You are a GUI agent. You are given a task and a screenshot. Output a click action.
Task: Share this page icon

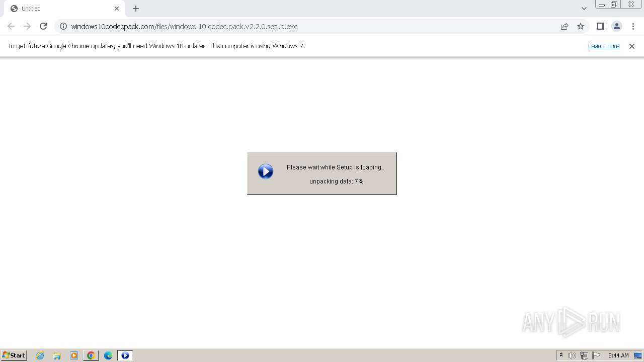[565, 26]
